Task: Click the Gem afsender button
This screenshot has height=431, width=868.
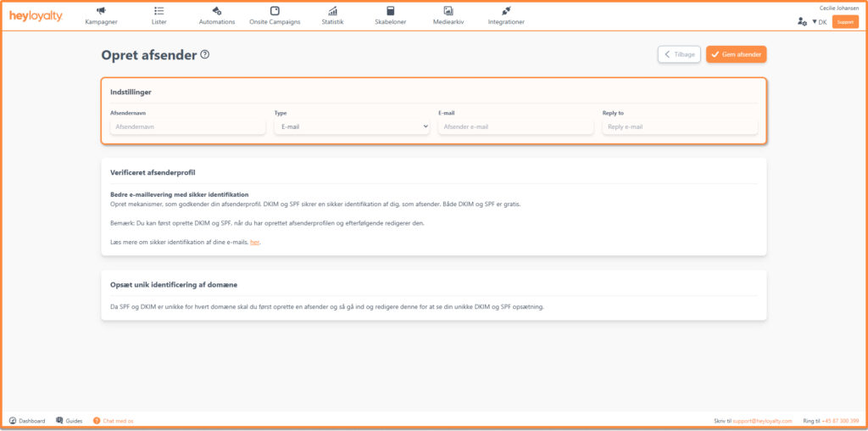Action: [x=736, y=54]
